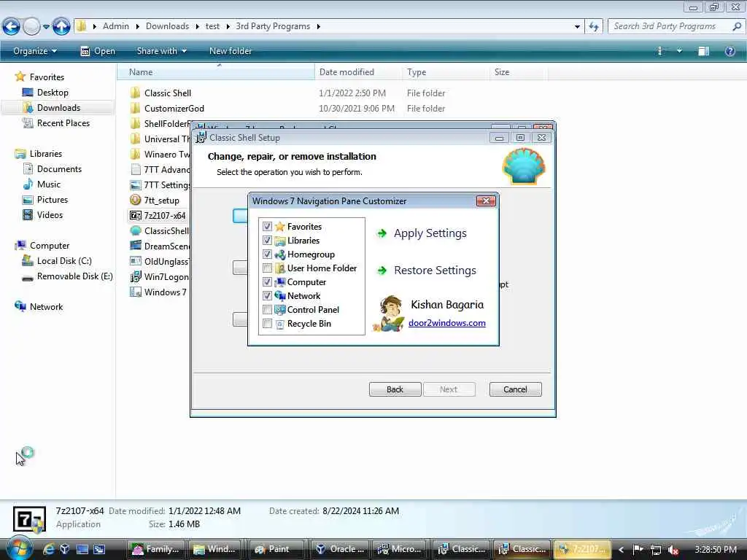Click New folder in the toolbar
This screenshot has height=560, width=747.
pos(230,51)
